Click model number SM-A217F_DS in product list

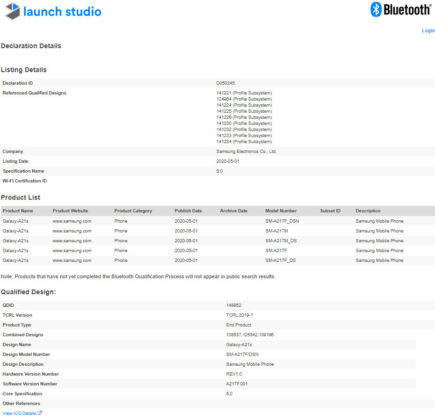point(280,260)
